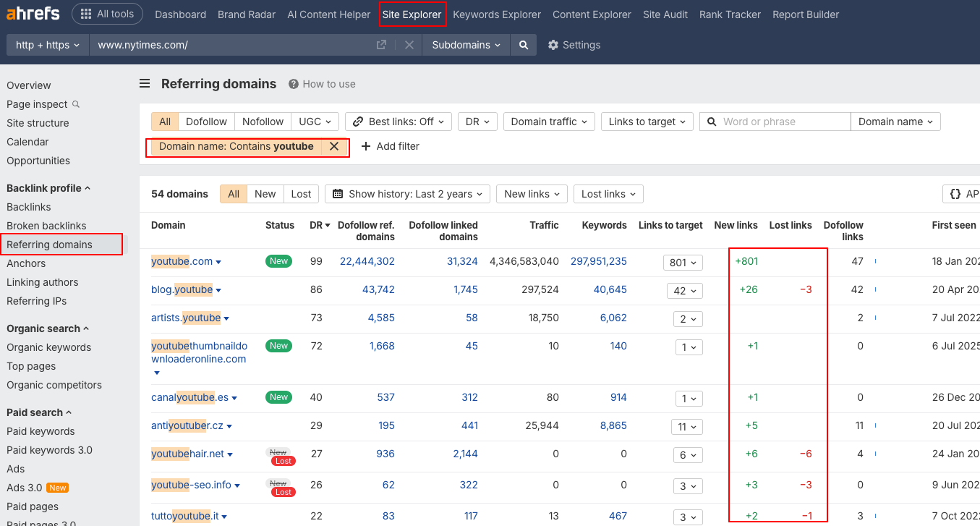Click the Ahrefs logo
980x526 pixels.
tap(34, 14)
